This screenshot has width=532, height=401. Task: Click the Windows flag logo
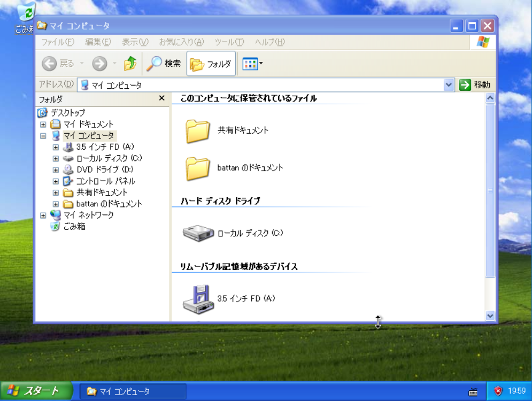(483, 42)
